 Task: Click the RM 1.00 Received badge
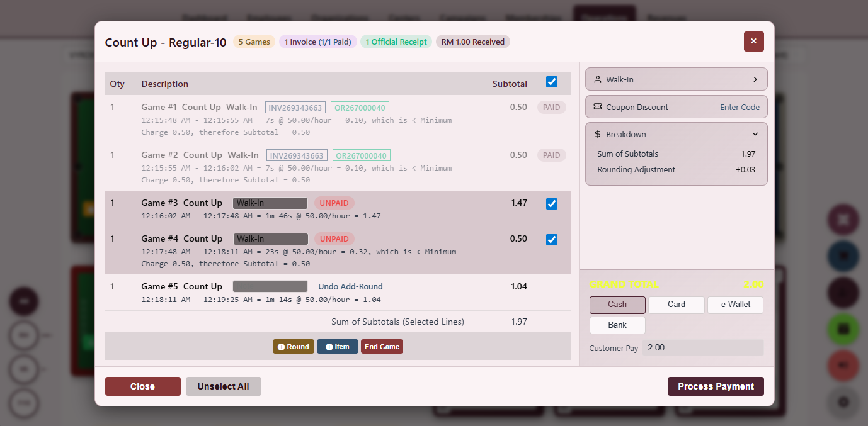click(x=472, y=42)
